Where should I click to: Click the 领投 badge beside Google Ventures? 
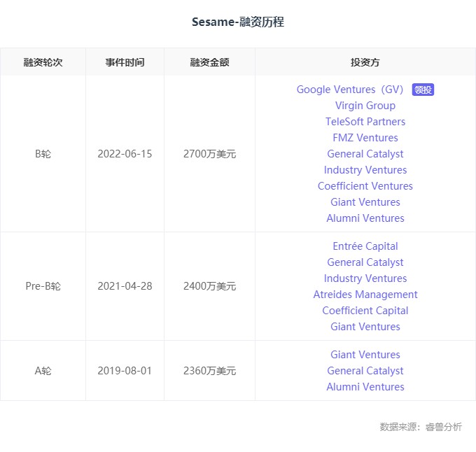click(x=423, y=90)
